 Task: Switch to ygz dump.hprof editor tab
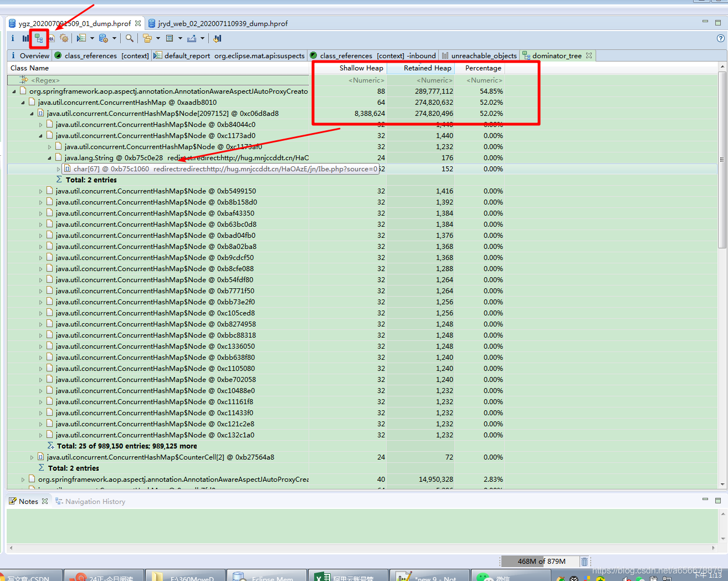(75, 23)
